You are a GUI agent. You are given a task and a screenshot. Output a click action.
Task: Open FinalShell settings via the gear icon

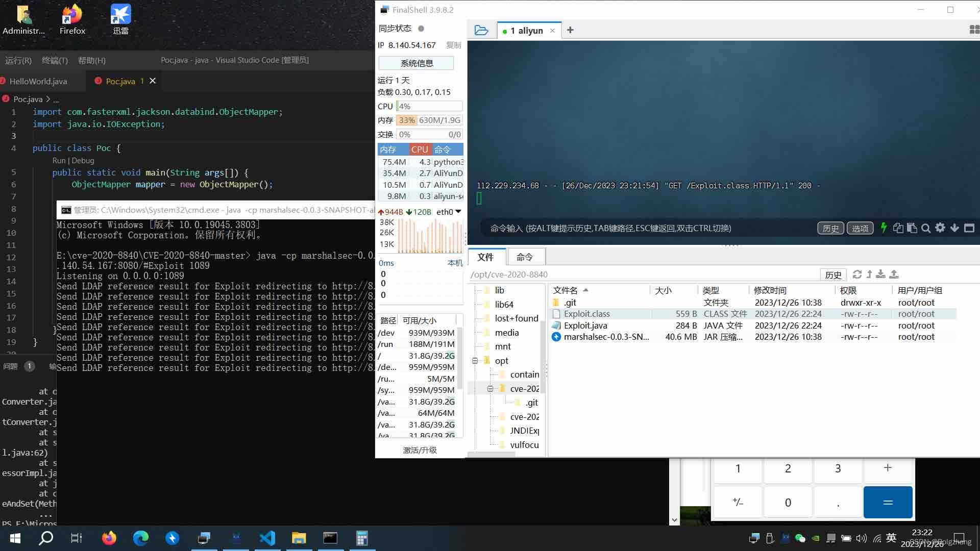coord(940,228)
